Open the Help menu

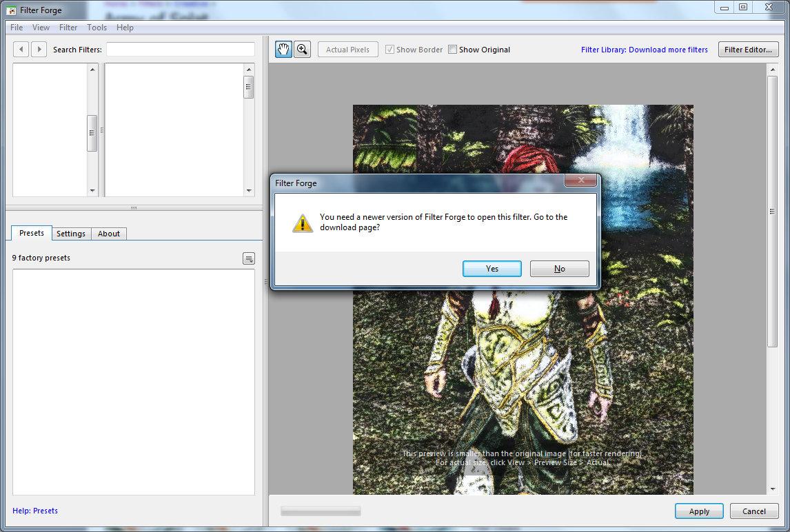coord(125,27)
